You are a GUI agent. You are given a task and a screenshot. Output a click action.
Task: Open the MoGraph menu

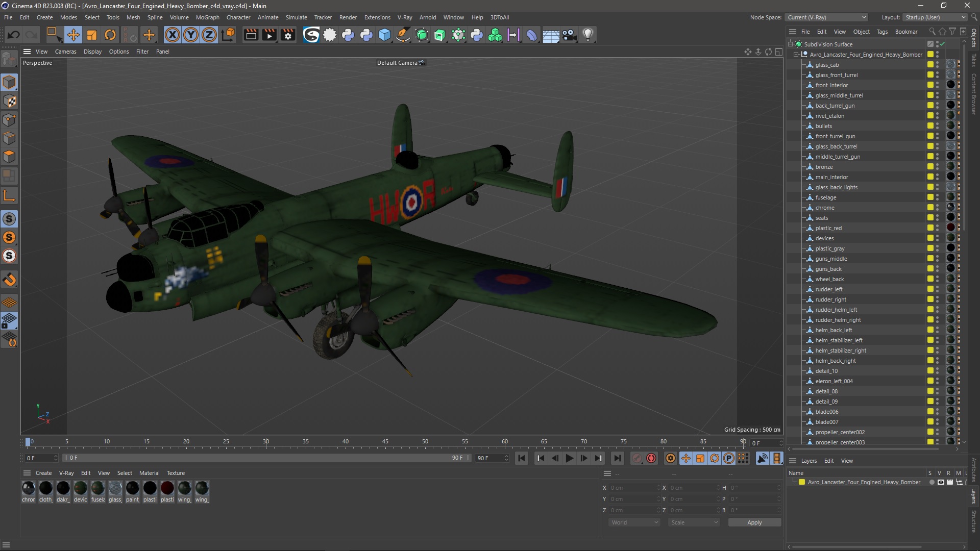click(x=207, y=17)
